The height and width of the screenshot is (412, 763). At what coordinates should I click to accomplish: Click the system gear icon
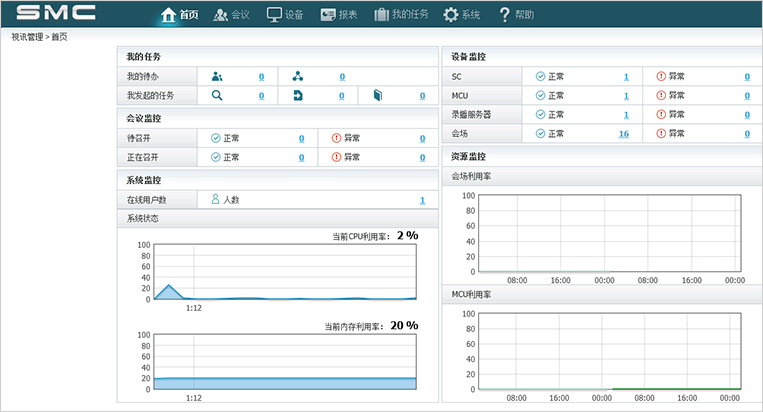coord(451,15)
